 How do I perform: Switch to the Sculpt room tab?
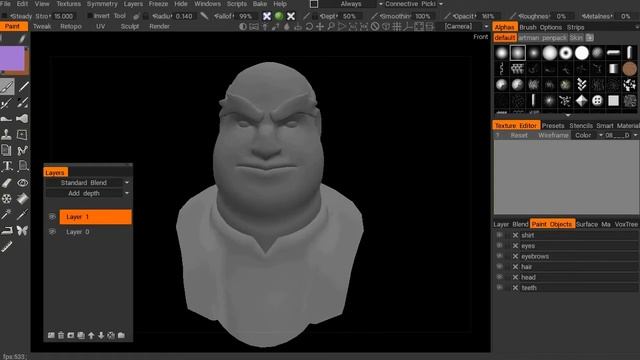click(x=130, y=27)
